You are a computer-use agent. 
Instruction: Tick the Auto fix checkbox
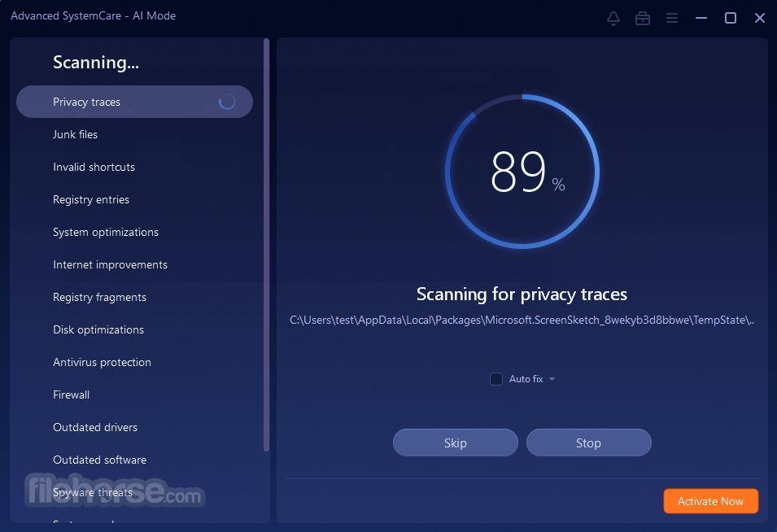click(x=496, y=379)
